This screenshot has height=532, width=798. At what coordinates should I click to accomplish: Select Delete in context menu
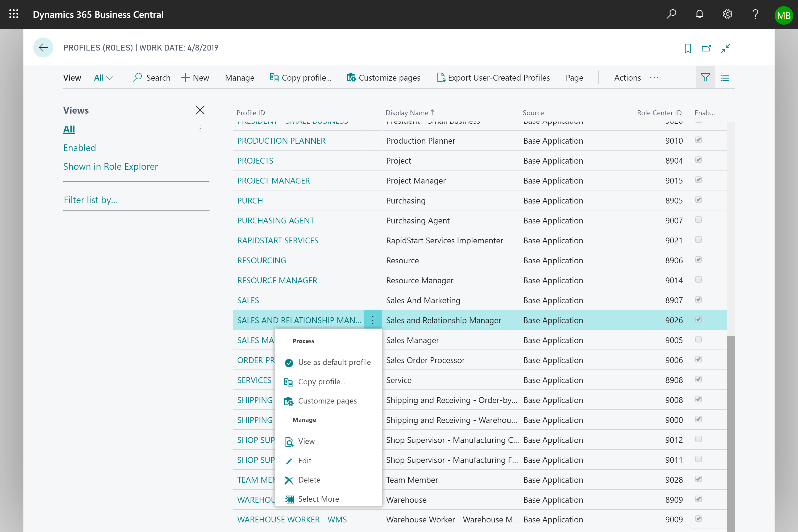303,480
